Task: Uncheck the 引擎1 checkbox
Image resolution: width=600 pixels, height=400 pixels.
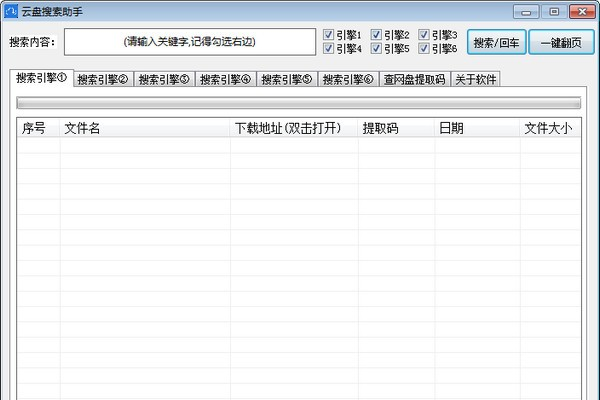Action: 328,34
